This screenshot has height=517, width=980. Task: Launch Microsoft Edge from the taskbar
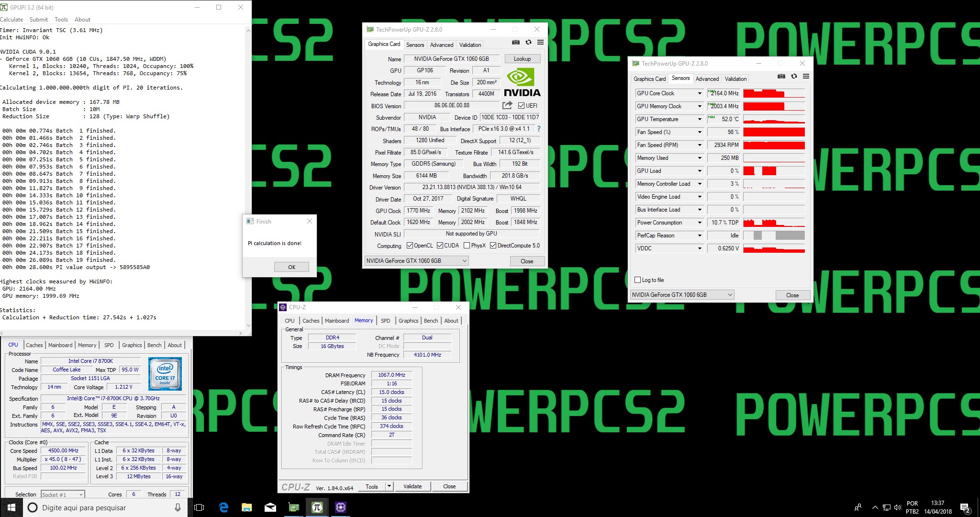point(223,507)
